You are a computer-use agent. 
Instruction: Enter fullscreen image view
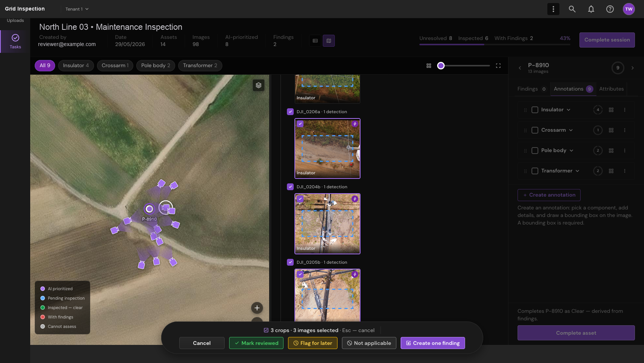coord(498,66)
